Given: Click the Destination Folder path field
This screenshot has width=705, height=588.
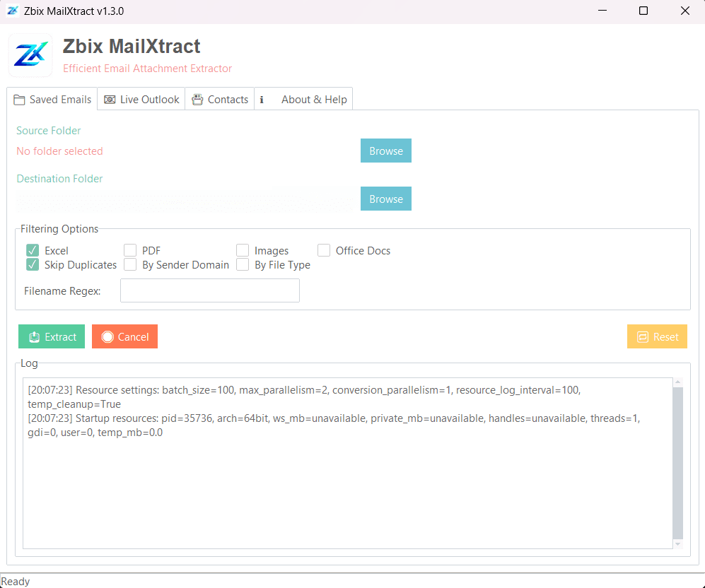Looking at the screenshot, I should click(185, 201).
